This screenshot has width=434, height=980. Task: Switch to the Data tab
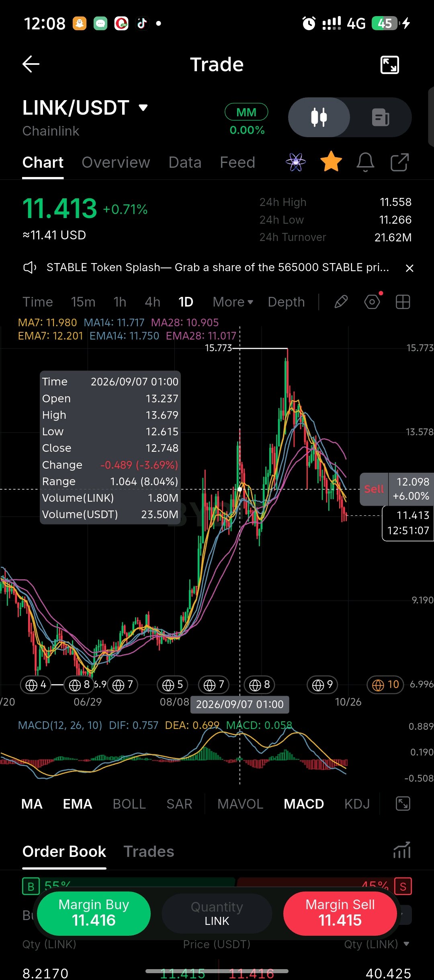click(185, 163)
